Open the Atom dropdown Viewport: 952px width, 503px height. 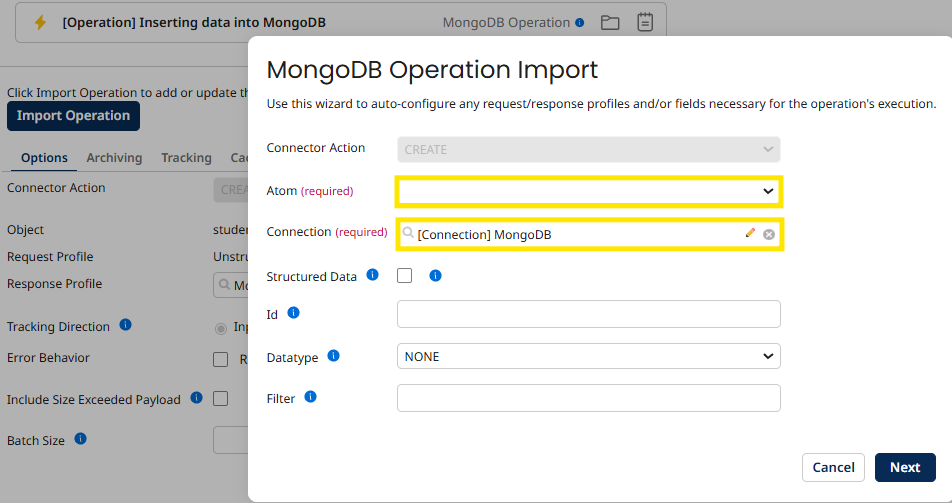[588, 190]
